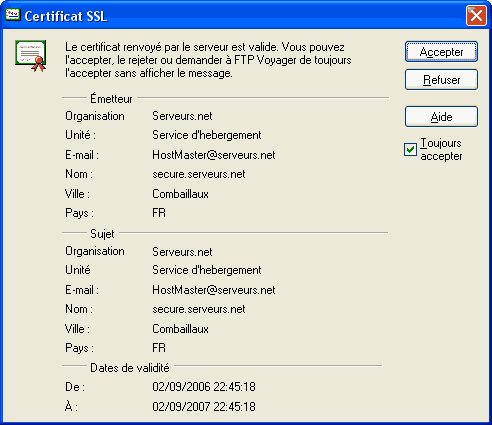Image resolution: width=492 pixels, height=425 pixels.
Task: Select the Émetteur section heading
Action: point(111,99)
